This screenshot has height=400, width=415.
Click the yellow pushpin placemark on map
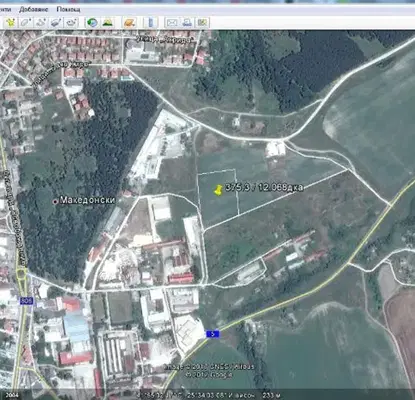[218, 190]
